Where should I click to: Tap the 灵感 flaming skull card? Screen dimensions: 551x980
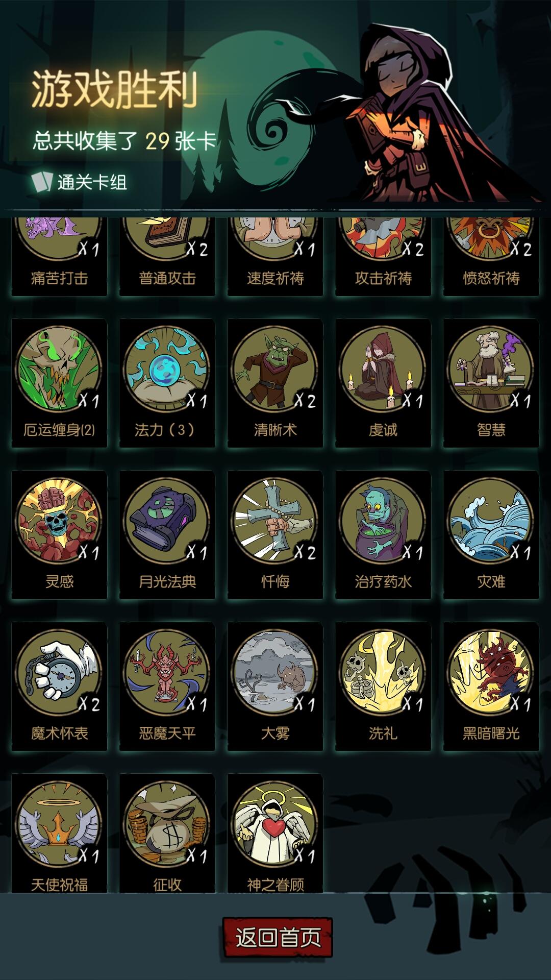pos(59,534)
